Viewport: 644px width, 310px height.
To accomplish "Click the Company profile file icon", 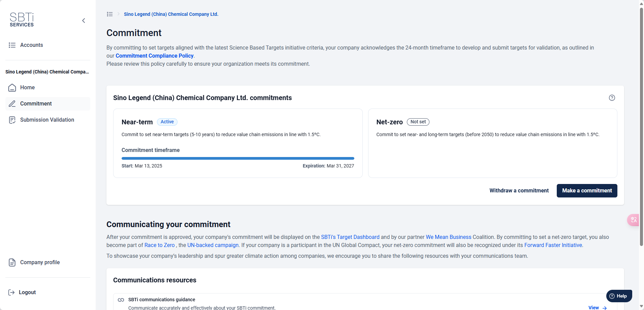I will pyautogui.click(x=12, y=262).
